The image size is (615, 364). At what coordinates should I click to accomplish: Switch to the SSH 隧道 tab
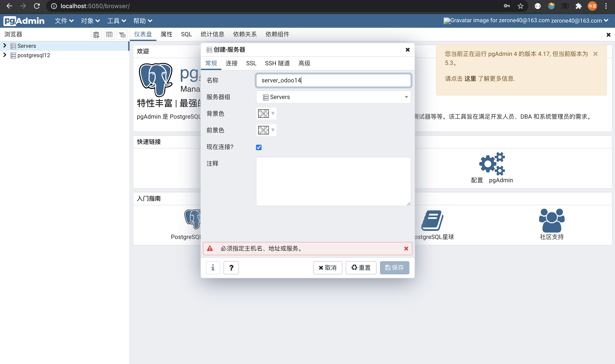point(277,63)
